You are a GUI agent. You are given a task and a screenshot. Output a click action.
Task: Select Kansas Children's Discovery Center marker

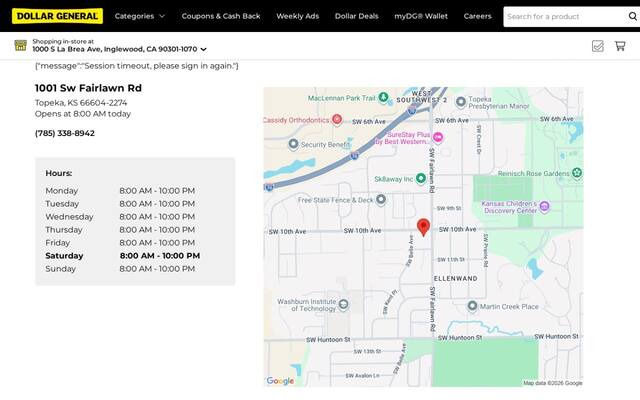pyautogui.click(x=544, y=207)
